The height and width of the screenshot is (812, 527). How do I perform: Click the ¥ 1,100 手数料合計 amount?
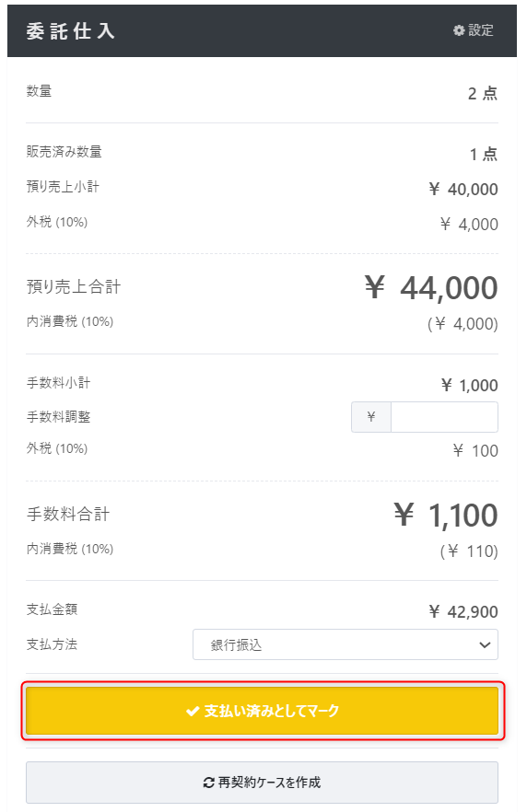pos(446,516)
